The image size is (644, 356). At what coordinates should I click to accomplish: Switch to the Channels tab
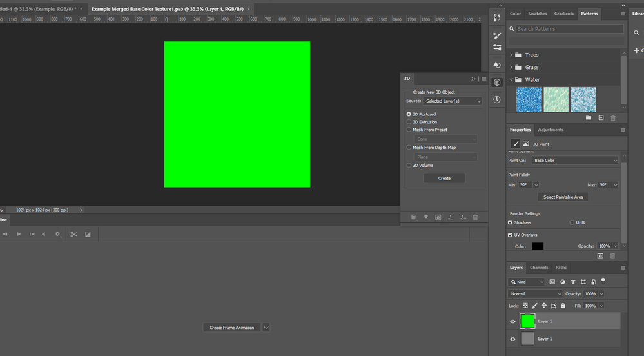[539, 268]
